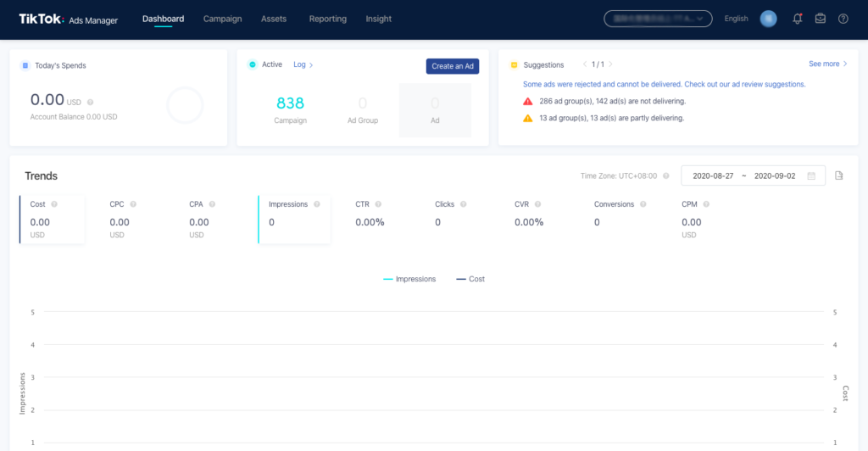
Task: Open the English language selector
Action: (736, 19)
